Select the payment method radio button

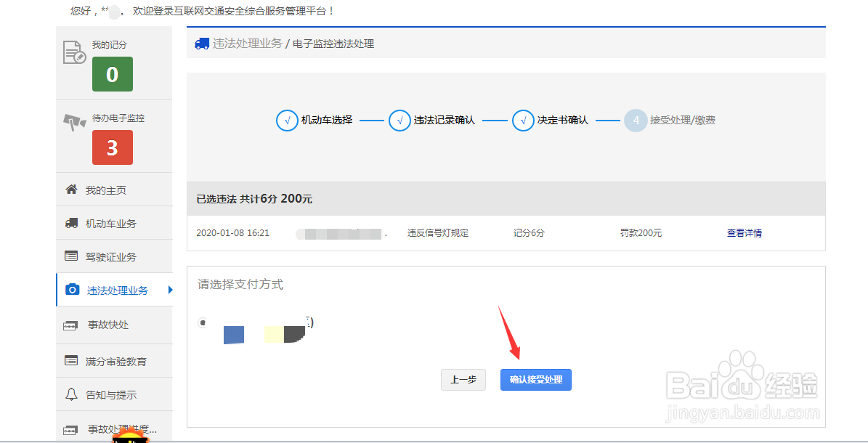tap(202, 324)
